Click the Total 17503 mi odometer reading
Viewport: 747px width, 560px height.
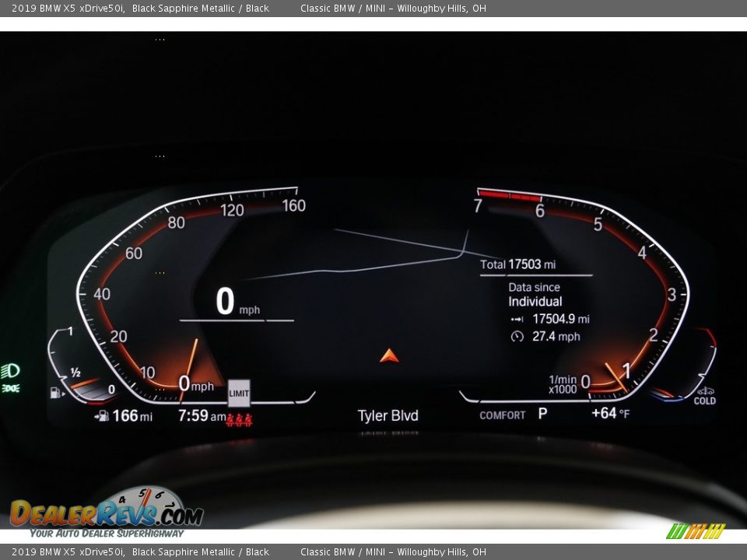518,264
